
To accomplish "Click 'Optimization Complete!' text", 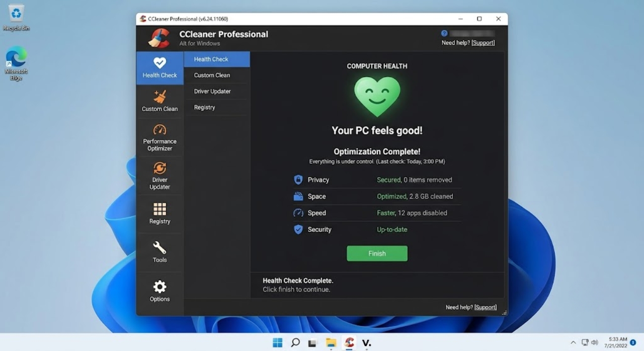I will (377, 151).
